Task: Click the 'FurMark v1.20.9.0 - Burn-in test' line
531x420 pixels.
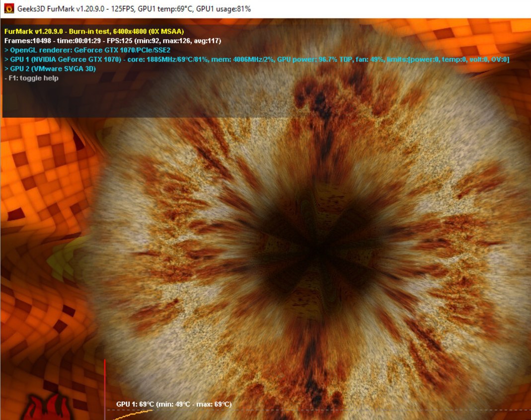Action: (x=94, y=31)
